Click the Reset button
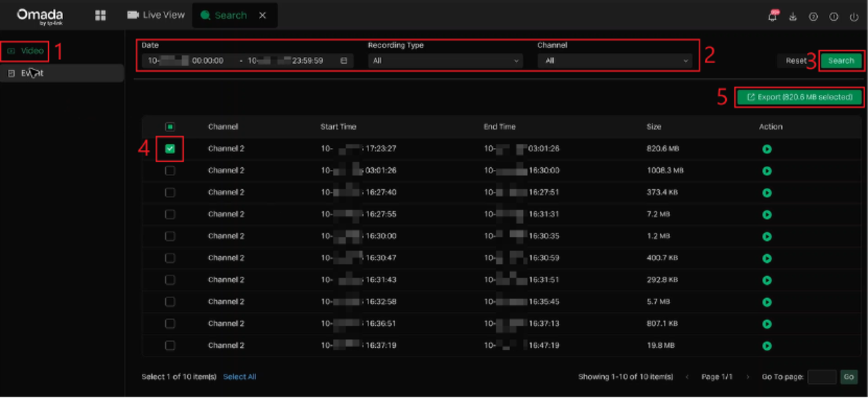Viewport: 868px width, 398px height. 796,61
